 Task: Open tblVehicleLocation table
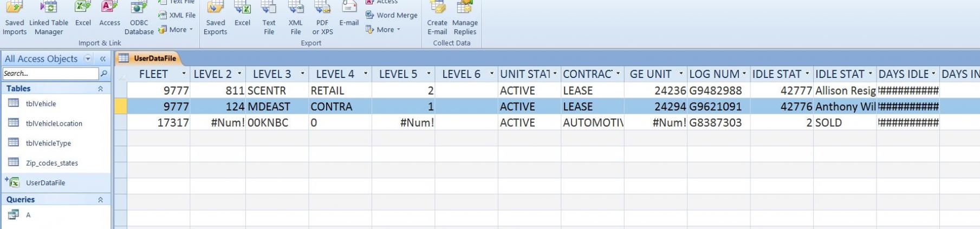point(54,123)
